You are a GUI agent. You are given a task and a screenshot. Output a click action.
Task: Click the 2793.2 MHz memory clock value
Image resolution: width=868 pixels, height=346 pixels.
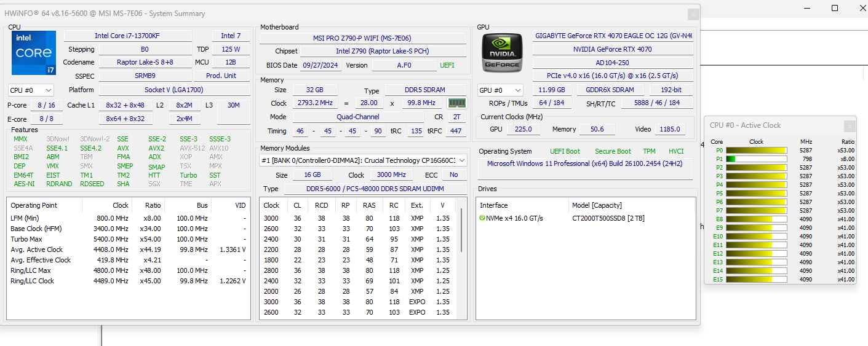(x=315, y=103)
